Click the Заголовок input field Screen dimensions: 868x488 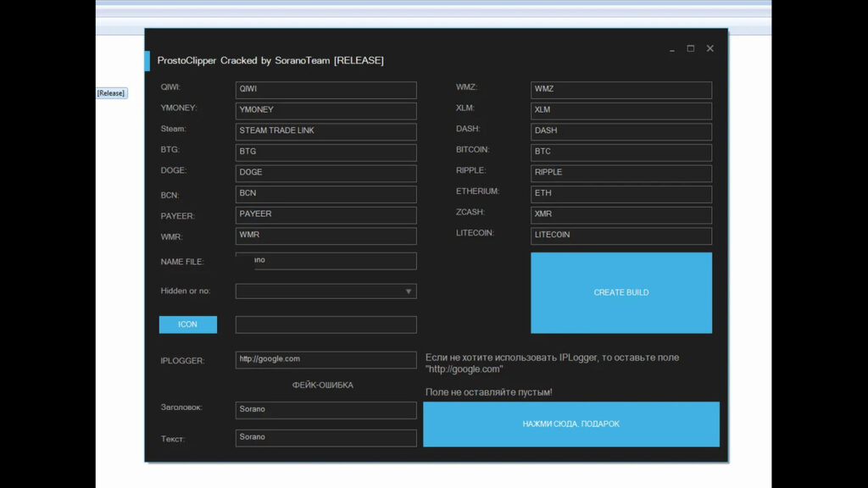pos(325,410)
